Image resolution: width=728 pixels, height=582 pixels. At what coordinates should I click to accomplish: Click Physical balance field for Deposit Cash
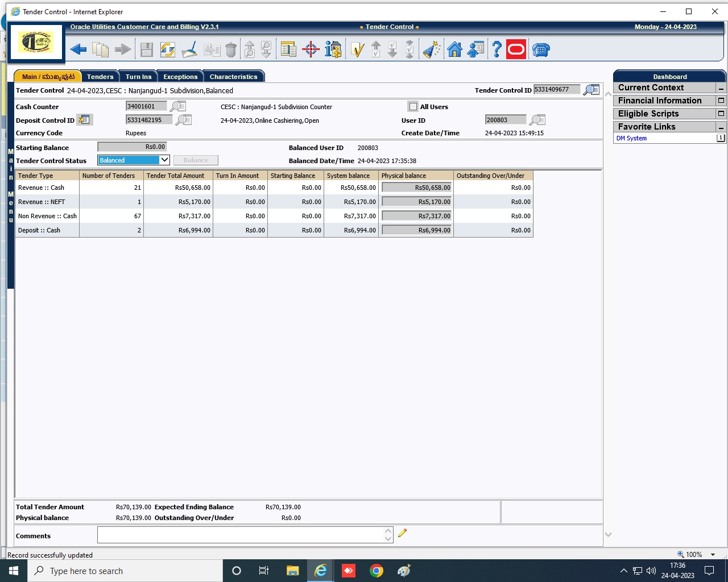pos(416,230)
